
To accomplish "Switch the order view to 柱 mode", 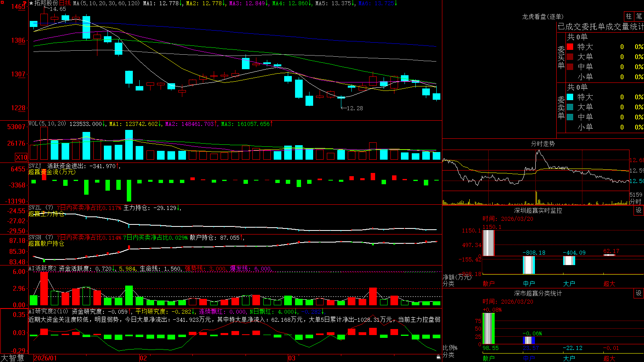I will tap(629, 16).
